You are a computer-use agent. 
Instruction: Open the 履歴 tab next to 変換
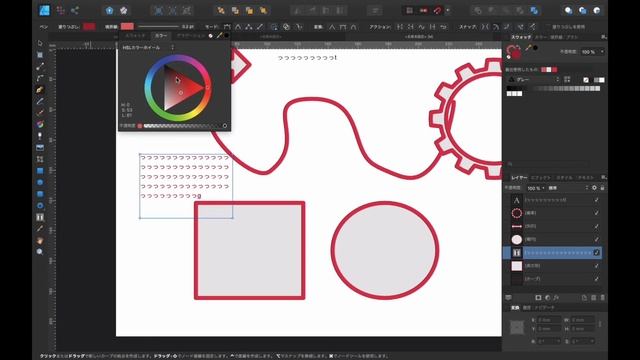(x=527, y=308)
